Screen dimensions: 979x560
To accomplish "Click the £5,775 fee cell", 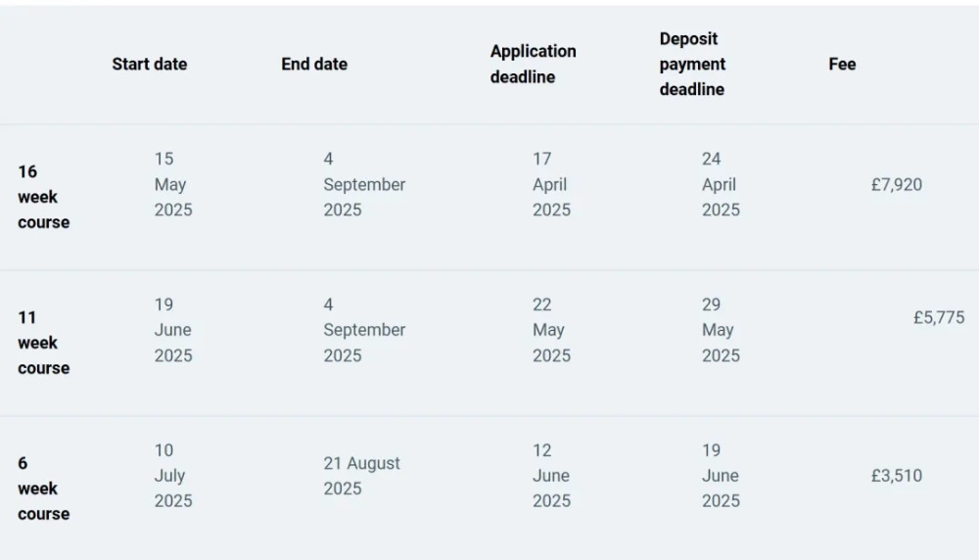I will [x=939, y=318].
